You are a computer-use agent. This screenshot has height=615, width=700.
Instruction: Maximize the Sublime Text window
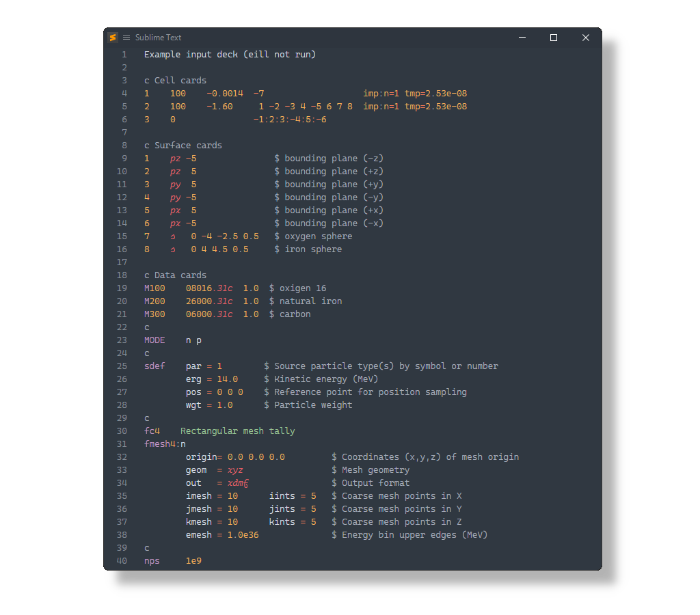point(554,38)
